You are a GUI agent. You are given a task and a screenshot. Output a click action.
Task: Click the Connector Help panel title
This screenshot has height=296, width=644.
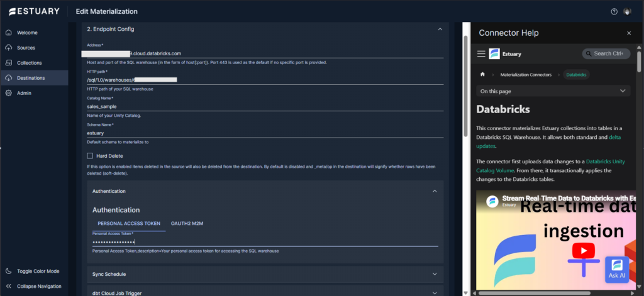[x=508, y=33]
